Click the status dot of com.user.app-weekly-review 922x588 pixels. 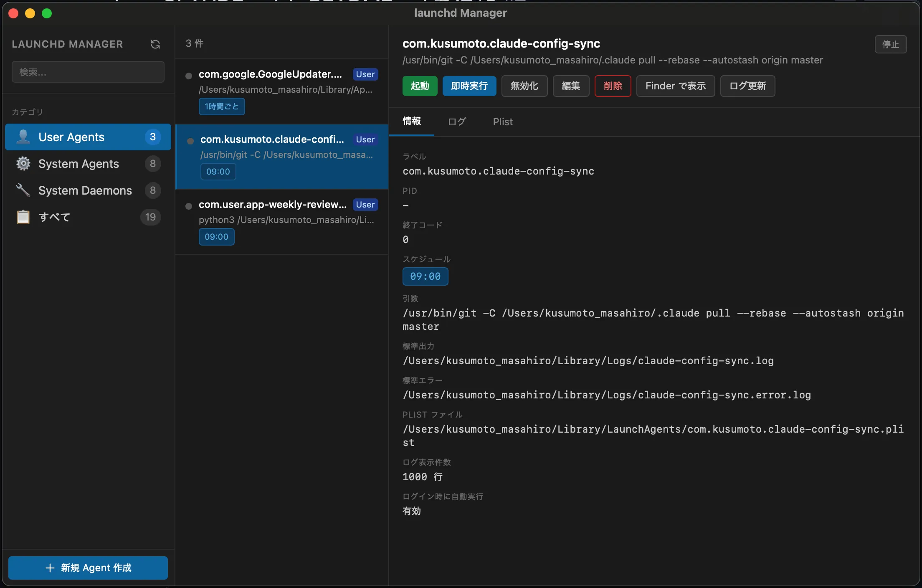tap(189, 206)
